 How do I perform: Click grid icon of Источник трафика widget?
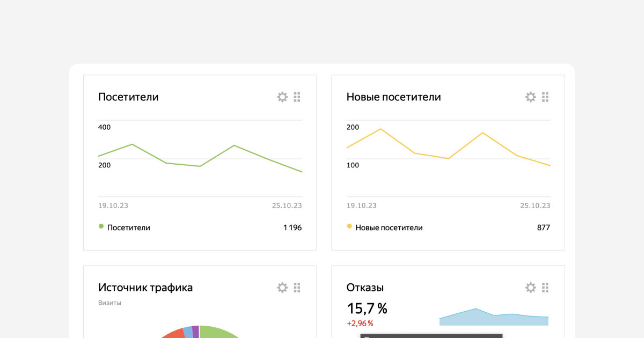click(x=297, y=288)
